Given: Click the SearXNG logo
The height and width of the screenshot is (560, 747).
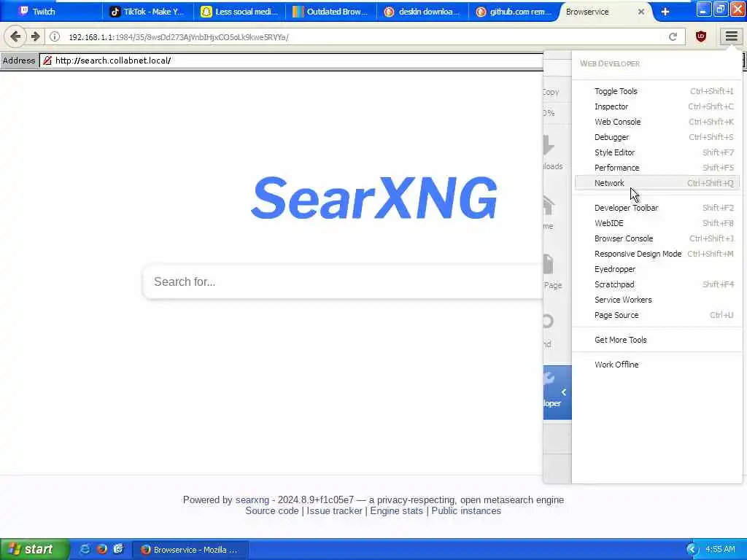Looking at the screenshot, I should (374, 198).
